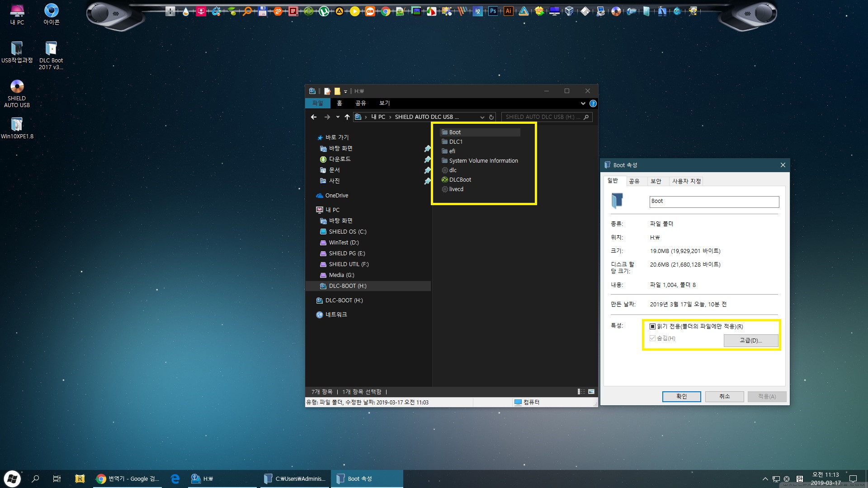Viewport: 868px width, 488px height.
Task: Open the blue floppy disk dock icon
Action: point(262,11)
